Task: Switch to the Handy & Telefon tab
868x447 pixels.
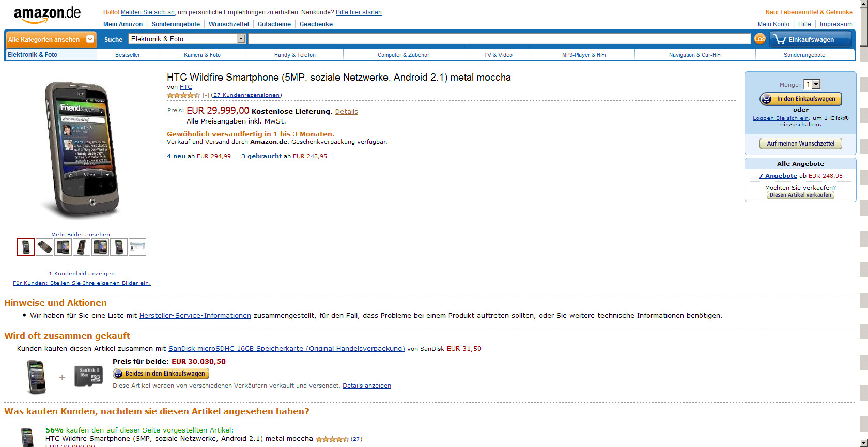Action: tap(295, 55)
